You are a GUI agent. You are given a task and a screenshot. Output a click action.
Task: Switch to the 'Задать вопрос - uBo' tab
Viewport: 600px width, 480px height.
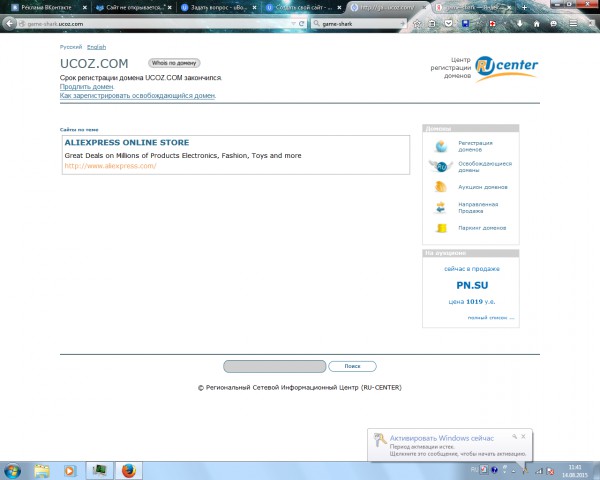[x=216, y=7]
